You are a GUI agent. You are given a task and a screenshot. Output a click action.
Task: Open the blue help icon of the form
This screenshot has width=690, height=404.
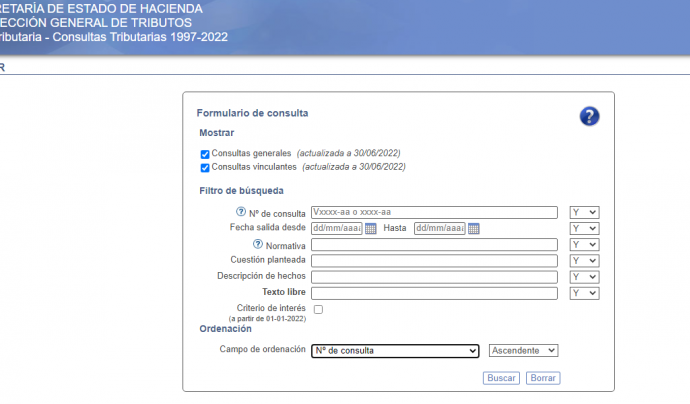(589, 116)
